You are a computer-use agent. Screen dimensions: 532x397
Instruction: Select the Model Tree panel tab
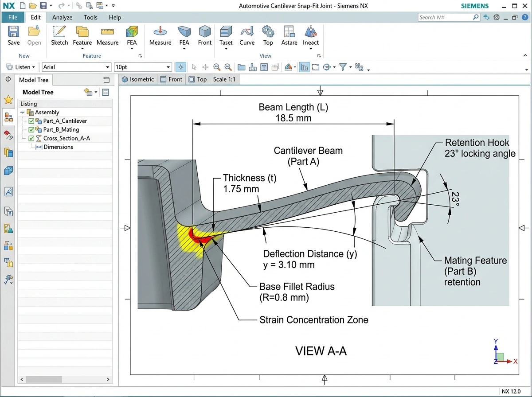pyautogui.click(x=34, y=80)
